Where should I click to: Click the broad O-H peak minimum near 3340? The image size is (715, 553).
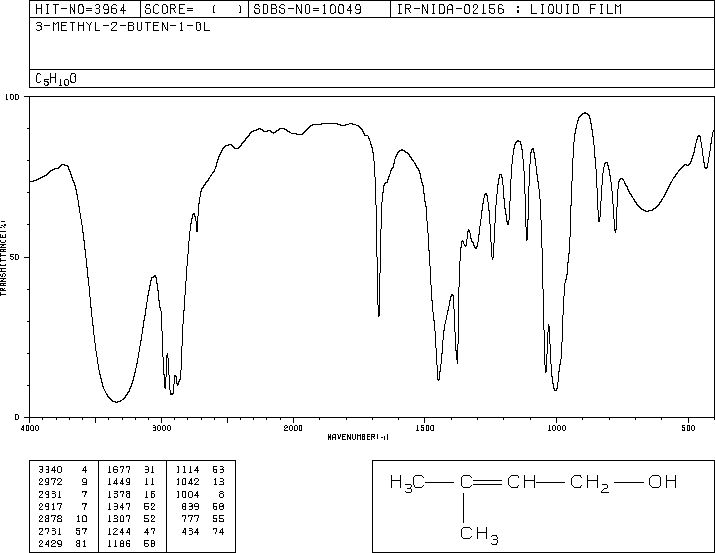pyautogui.click(x=116, y=402)
